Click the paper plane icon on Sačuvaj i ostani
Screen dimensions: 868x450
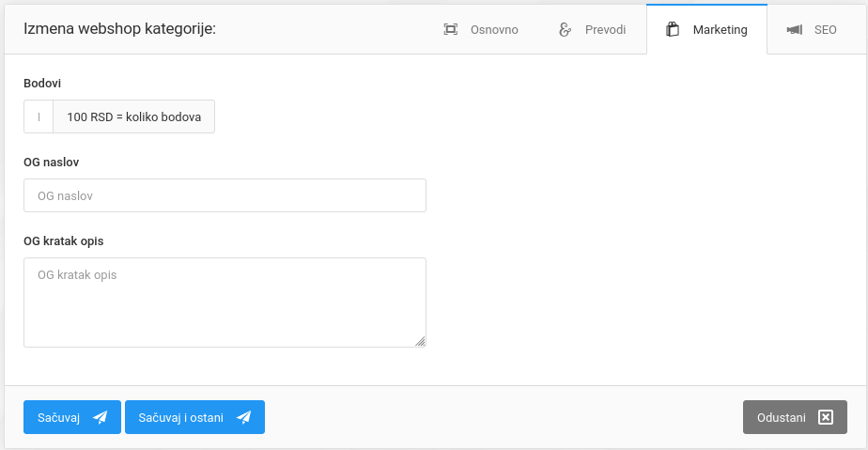click(x=244, y=417)
